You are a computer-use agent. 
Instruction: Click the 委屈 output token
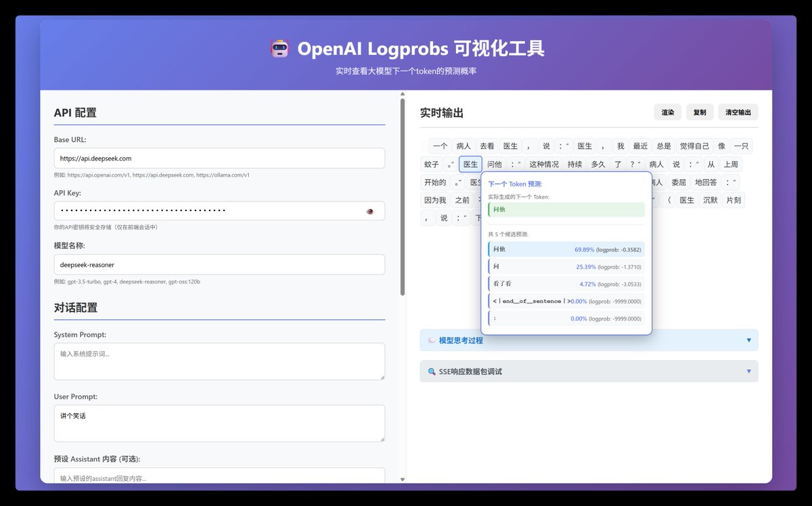point(679,182)
